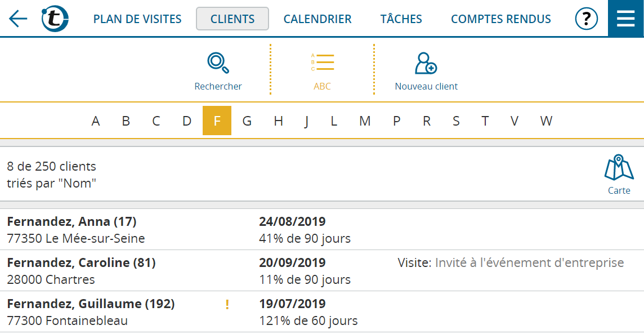Select letter A in alphabet filter

pos(96,121)
